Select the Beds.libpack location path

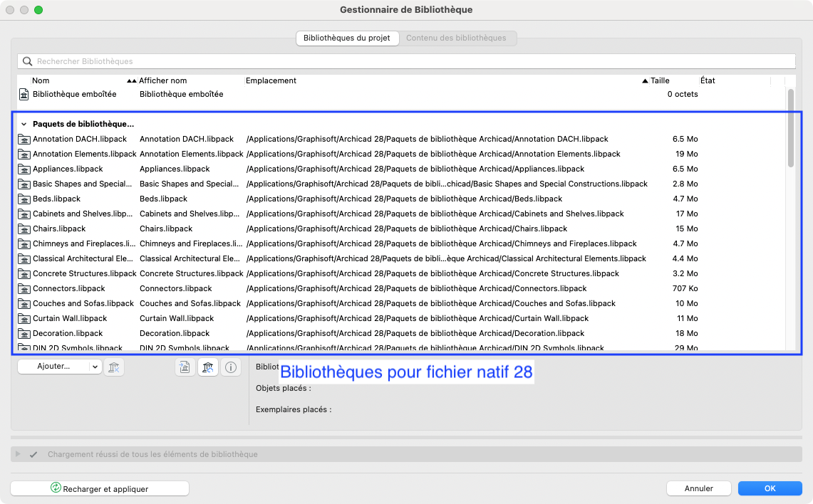click(x=405, y=199)
